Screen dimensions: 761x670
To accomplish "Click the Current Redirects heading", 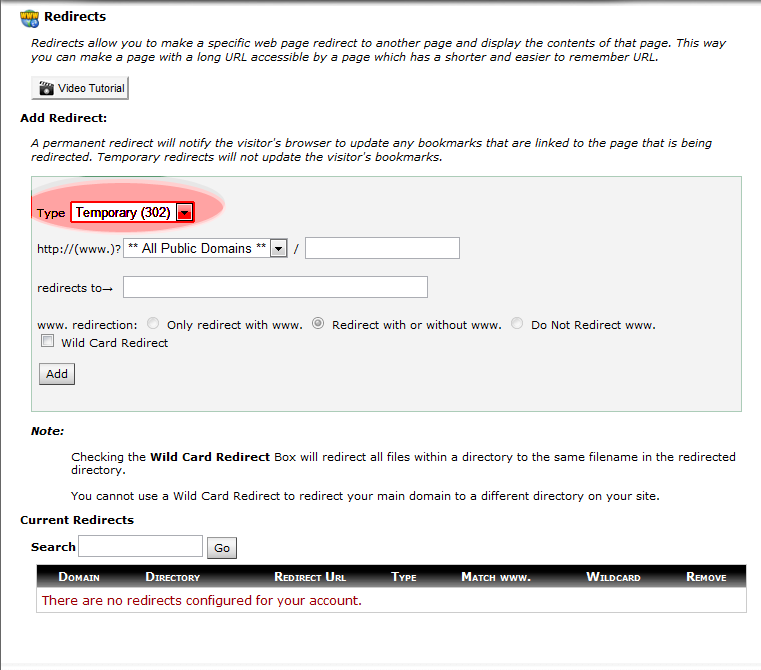I will (x=77, y=520).
